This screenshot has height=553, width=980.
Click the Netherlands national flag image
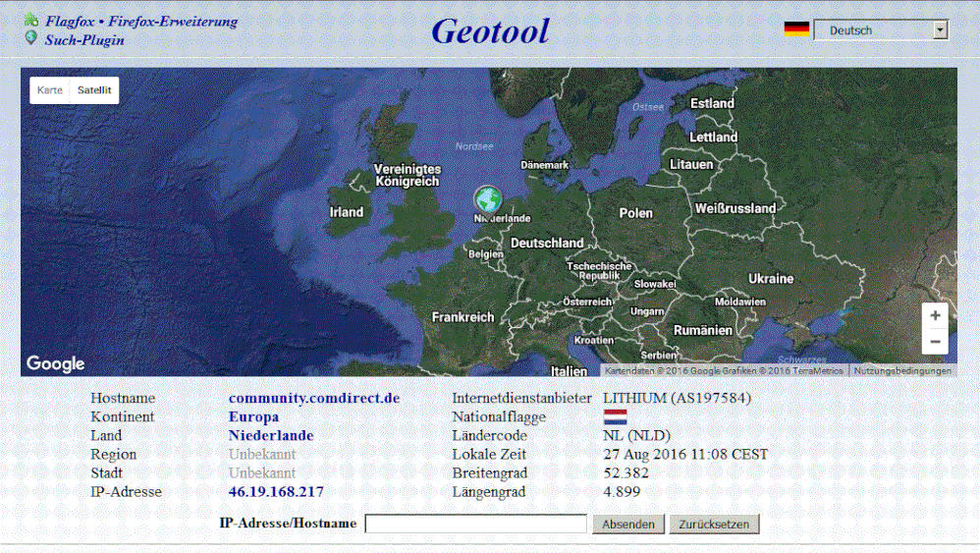615,416
